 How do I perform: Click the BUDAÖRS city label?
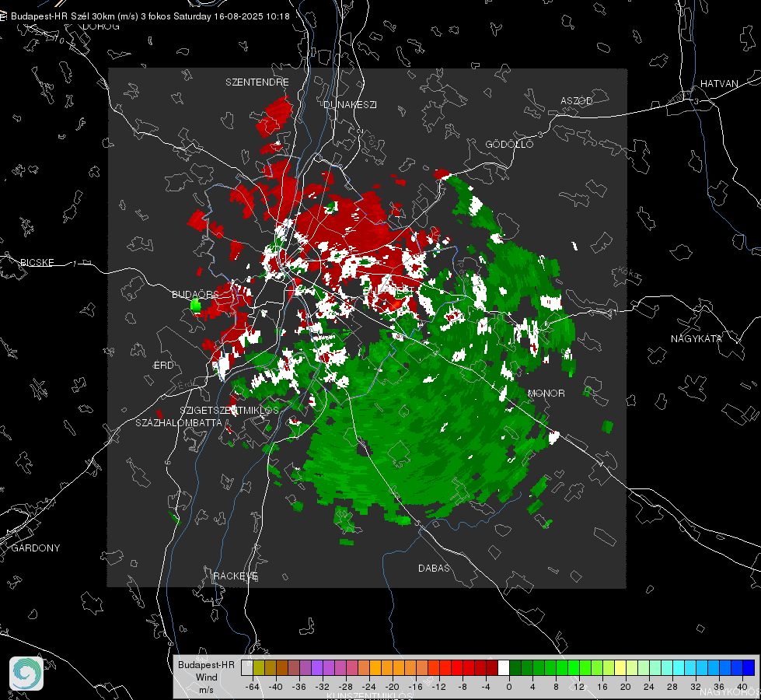[196, 294]
